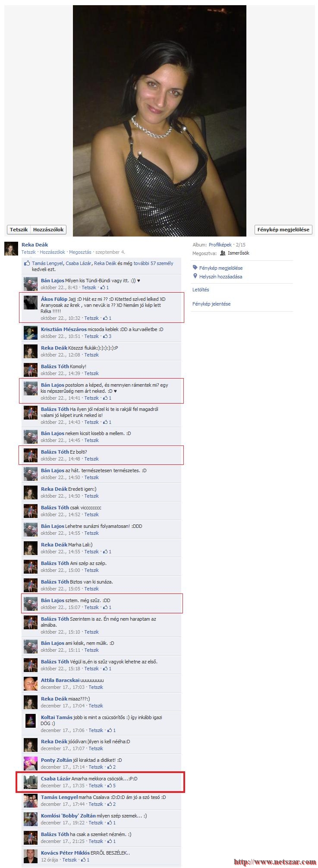Image resolution: width=318 pixels, height=868 pixels.
Task: Click the like-count icon on Ponty Zoltán's comment
Action: 109,767
